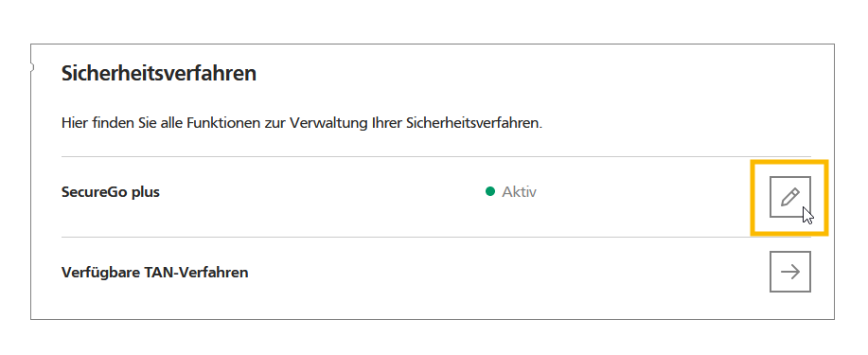This screenshot has height=355, width=868.
Task: Select the Aktiv status text
Action: [519, 191]
